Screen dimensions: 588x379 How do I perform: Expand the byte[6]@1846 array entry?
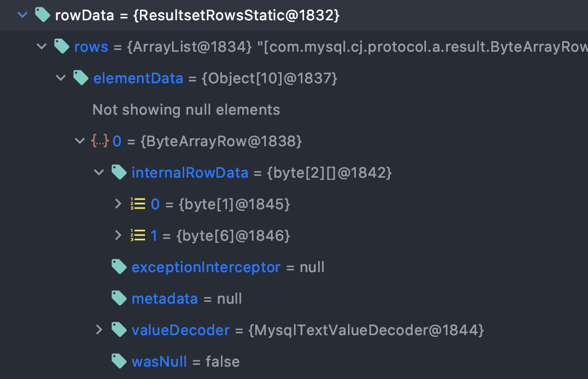coord(118,235)
